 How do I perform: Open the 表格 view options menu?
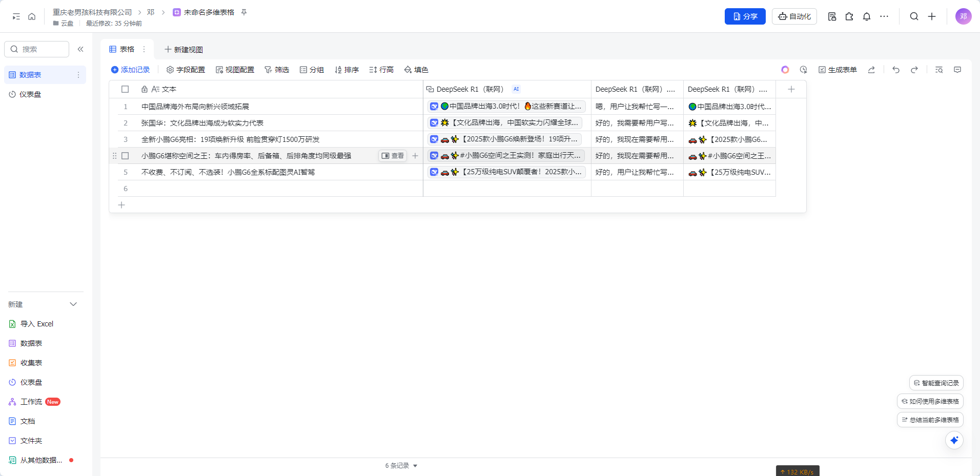coord(144,49)
